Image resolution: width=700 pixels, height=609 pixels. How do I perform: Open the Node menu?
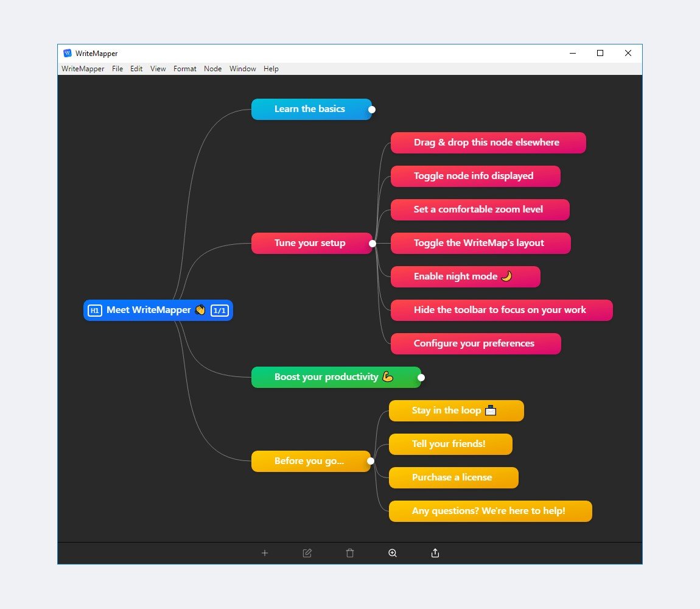[212, 69]
